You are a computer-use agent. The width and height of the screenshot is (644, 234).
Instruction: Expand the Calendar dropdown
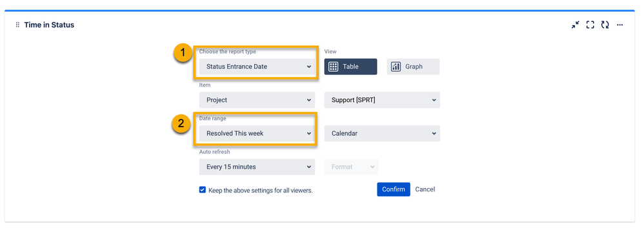[x=382, y=134]
